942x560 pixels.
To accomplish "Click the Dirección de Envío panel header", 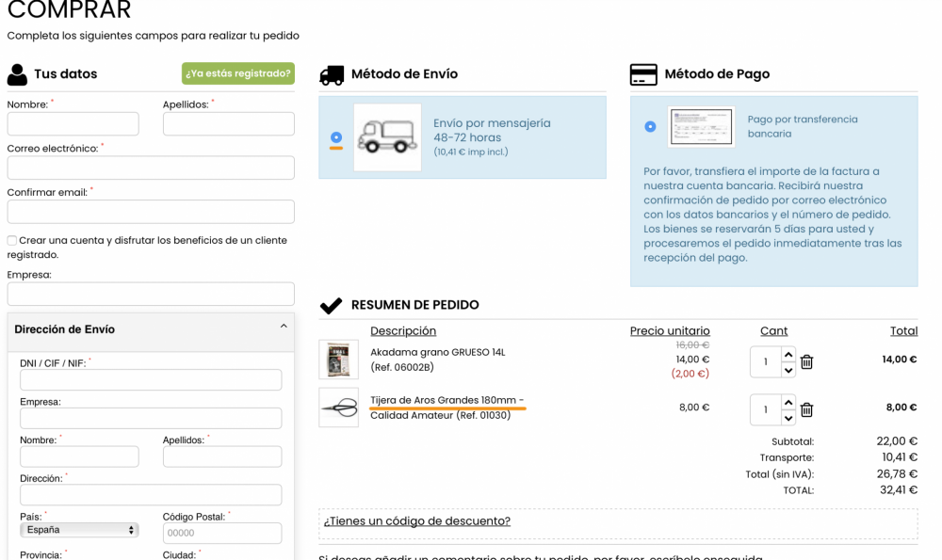I will (x=151, y=332).
